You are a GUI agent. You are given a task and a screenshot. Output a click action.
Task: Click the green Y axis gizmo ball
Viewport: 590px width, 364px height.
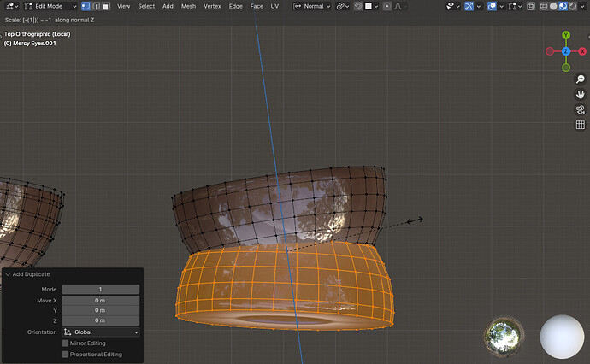pyautogui.click(x=566, y=35)
